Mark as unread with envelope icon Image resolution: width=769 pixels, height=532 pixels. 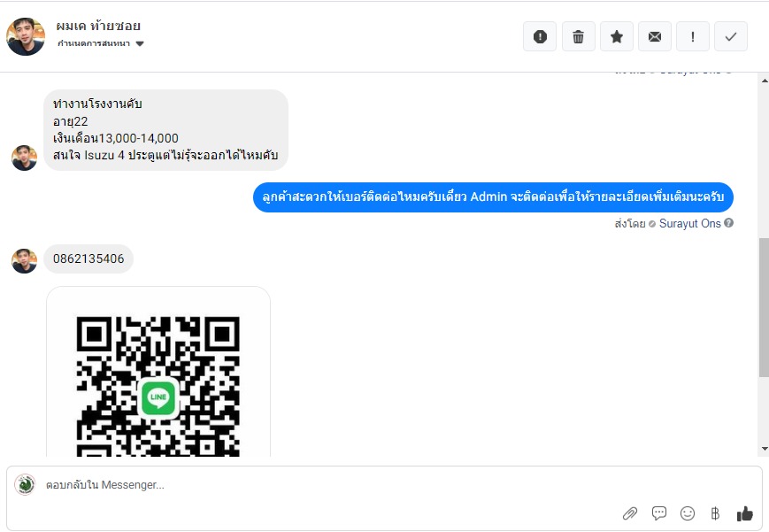pos(655,36)
